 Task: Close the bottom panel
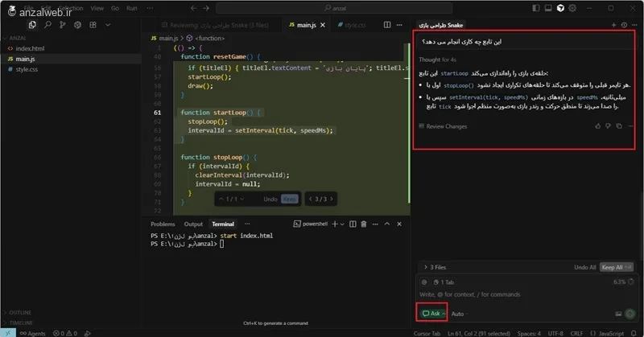pos(399,224)
